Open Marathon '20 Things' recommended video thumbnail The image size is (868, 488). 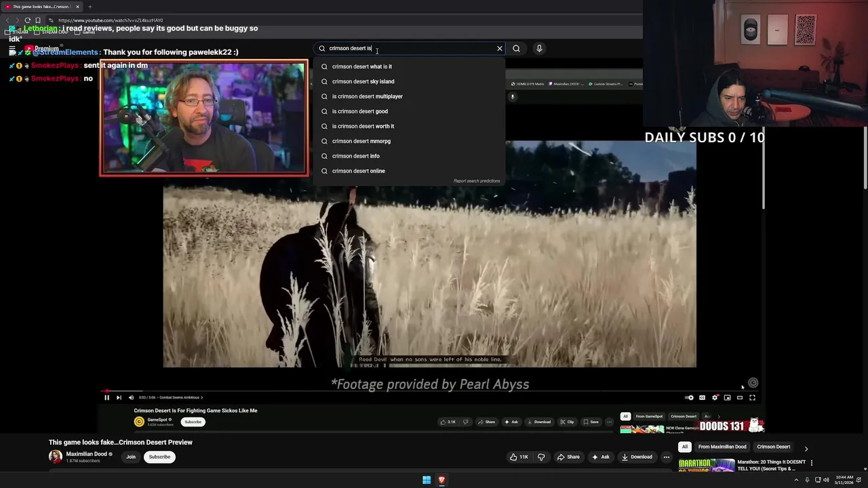tap(707, 465)
